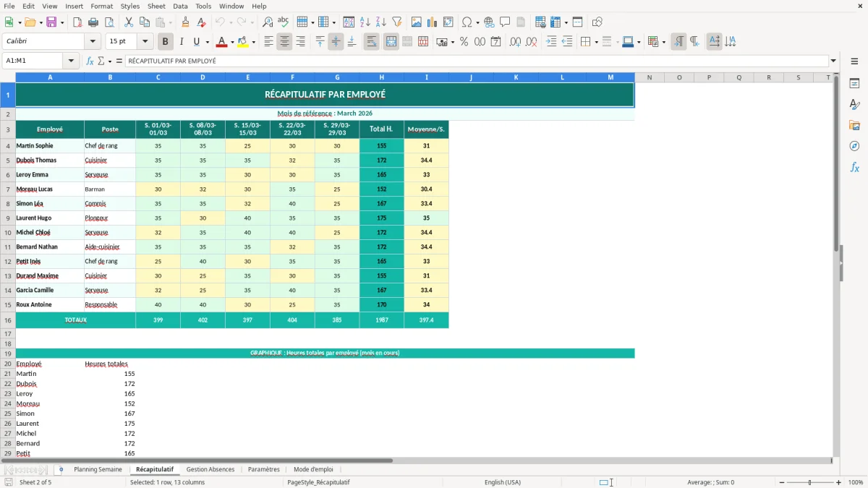
Task: Sort ascending
Action: pyautogui.click(x=365, y=22)
